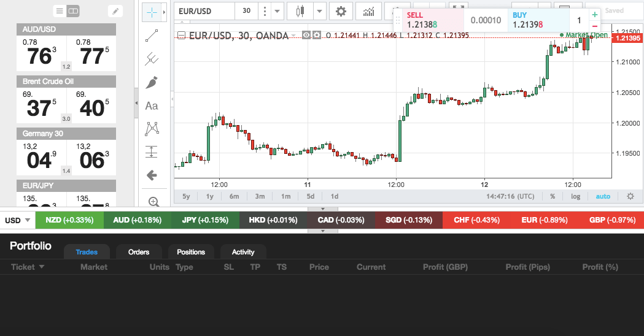Set chart range to 5y
This screenshot has height=336, width=644.
coord(186,196)
